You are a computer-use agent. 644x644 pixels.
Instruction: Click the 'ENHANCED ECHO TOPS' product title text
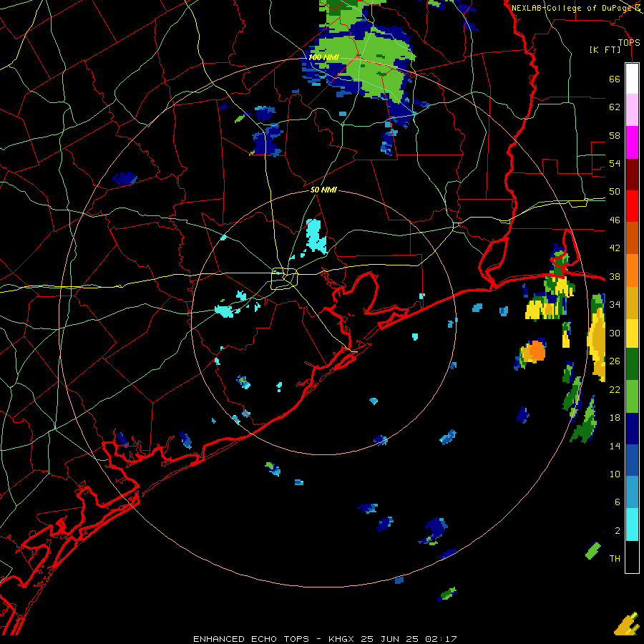(x=251, y=639)
